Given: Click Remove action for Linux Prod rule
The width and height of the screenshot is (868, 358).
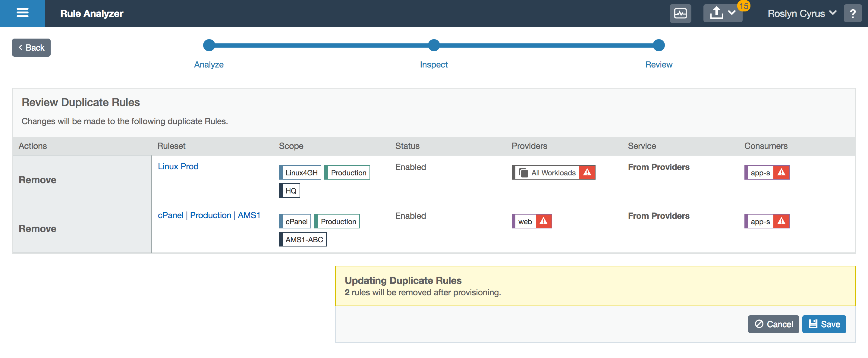Looking at the screenshot, I should click(37, 180).
